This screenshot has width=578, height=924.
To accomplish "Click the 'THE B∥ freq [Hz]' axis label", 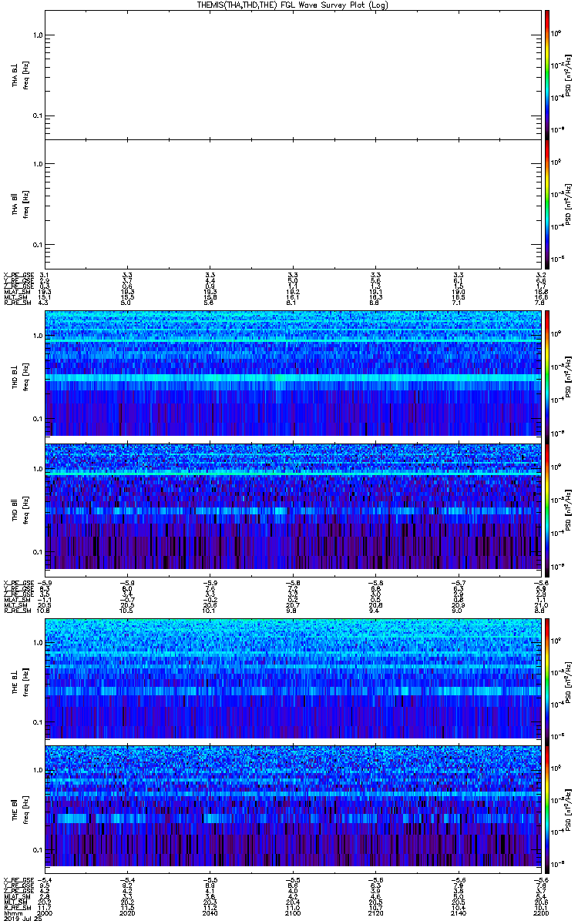I will [x=20, y=808].
